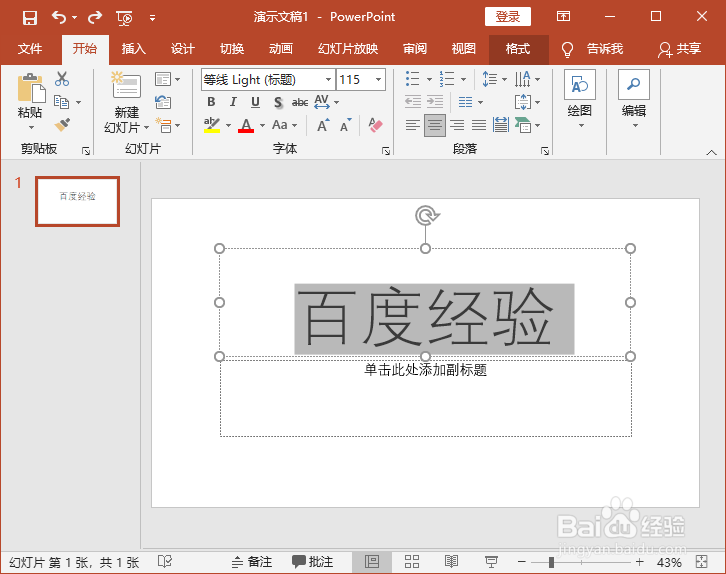Increase list indent level
The image size is (726, 574).
(435, 102)
